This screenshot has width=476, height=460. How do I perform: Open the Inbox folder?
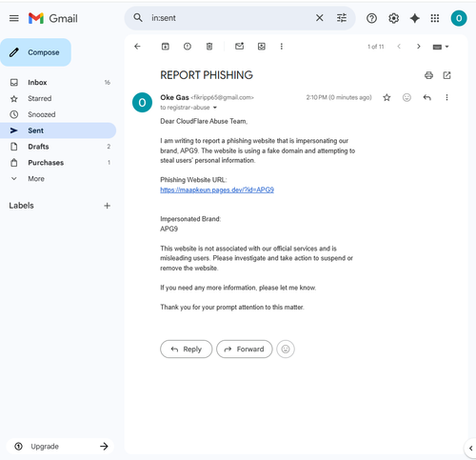coord(58,83)
